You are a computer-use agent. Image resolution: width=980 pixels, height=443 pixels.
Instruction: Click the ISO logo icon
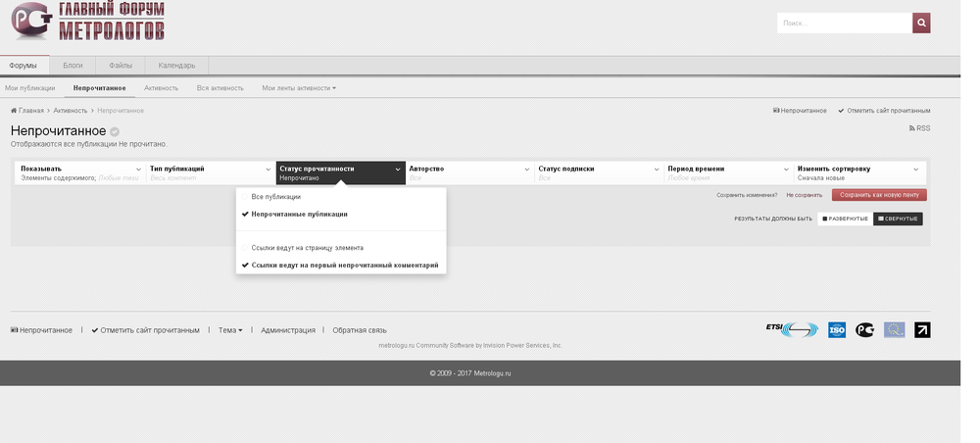point(836,330)
